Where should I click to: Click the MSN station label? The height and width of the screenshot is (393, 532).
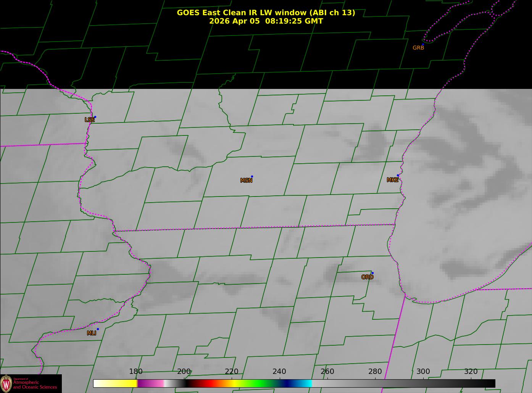pyautogui.click(x=246, y=180)
